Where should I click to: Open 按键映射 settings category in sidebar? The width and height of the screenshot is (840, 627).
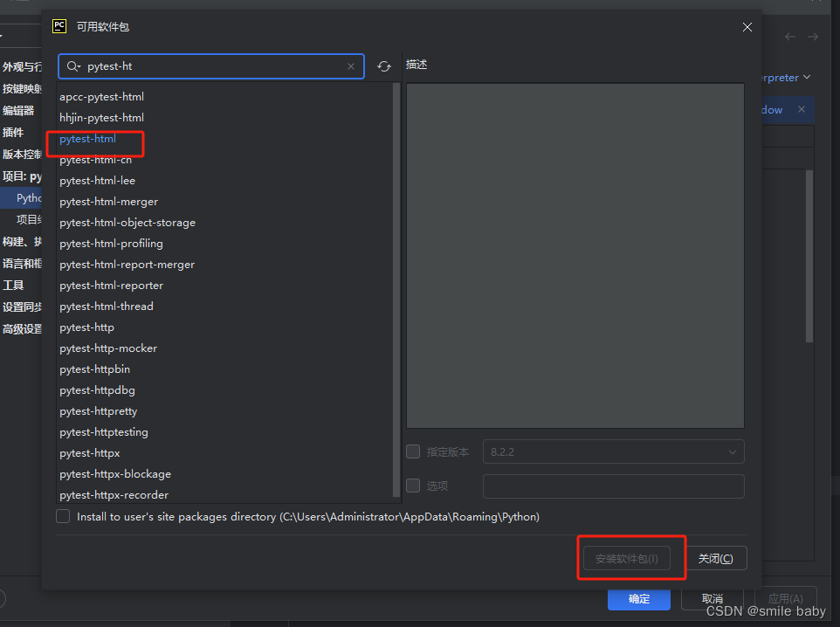pos(22,89)
